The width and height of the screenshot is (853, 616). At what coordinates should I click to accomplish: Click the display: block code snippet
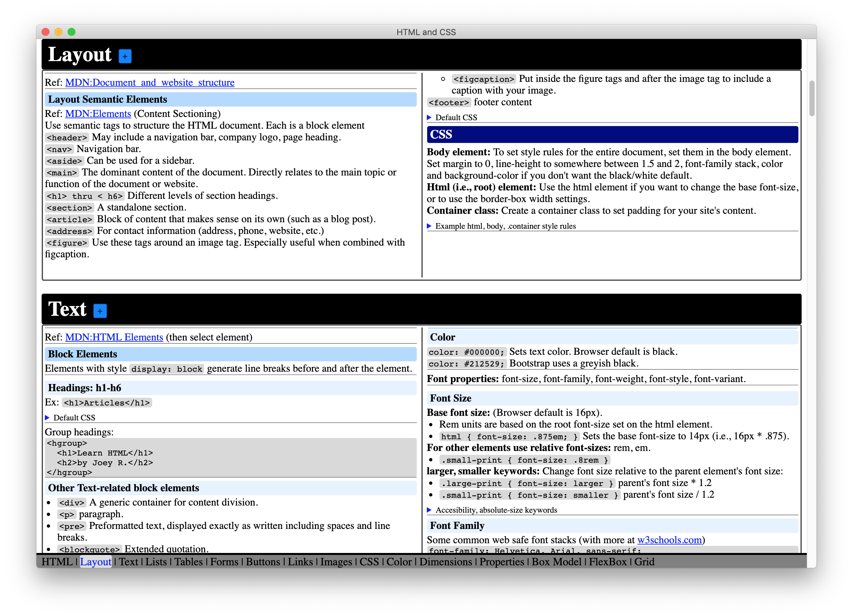[x=167, y=369]
